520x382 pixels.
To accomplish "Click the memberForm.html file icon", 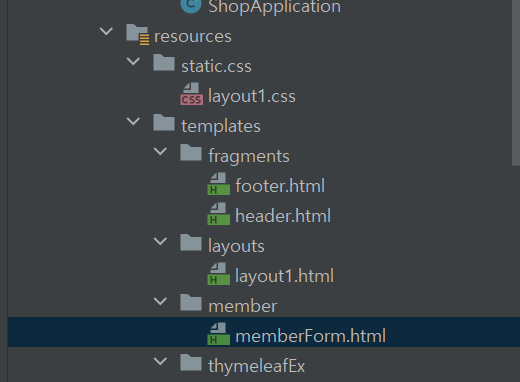I will 219,334.
